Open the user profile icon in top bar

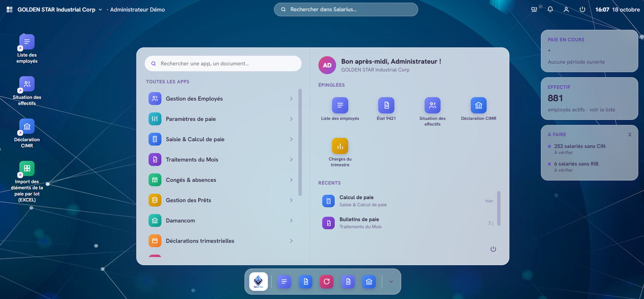coord(566,9)
